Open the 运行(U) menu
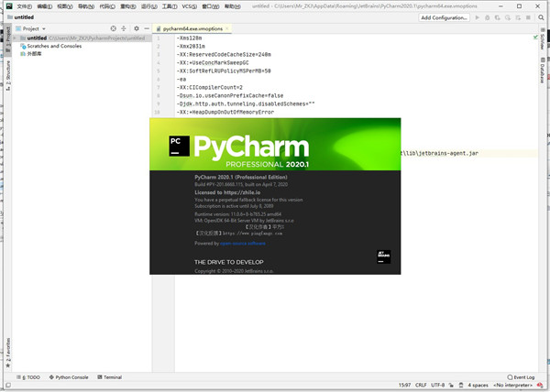Image resolution: width=550 pixels, height=392 pixels. click(x=148, y=6)
